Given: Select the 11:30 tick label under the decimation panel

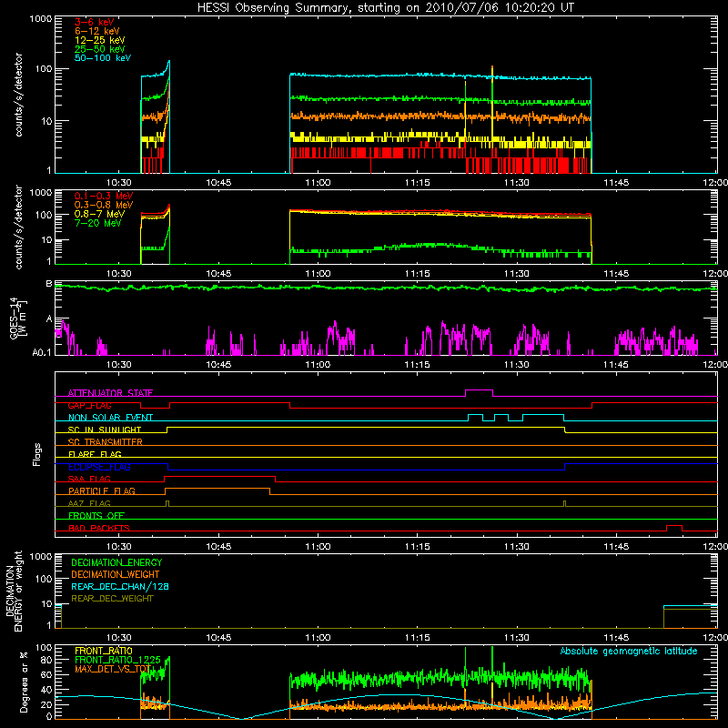Looking at the screenshot, I should pos(517,638).
